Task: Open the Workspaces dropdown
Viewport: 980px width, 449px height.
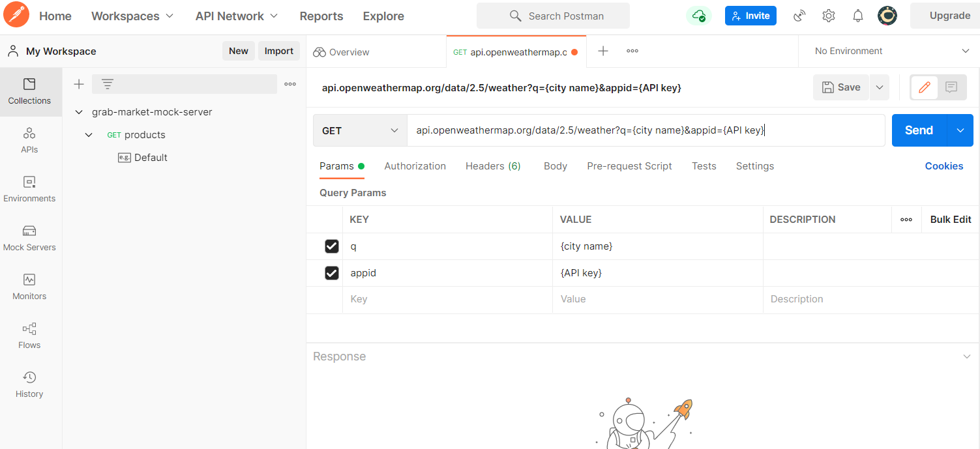Action: tap(132, 16)
